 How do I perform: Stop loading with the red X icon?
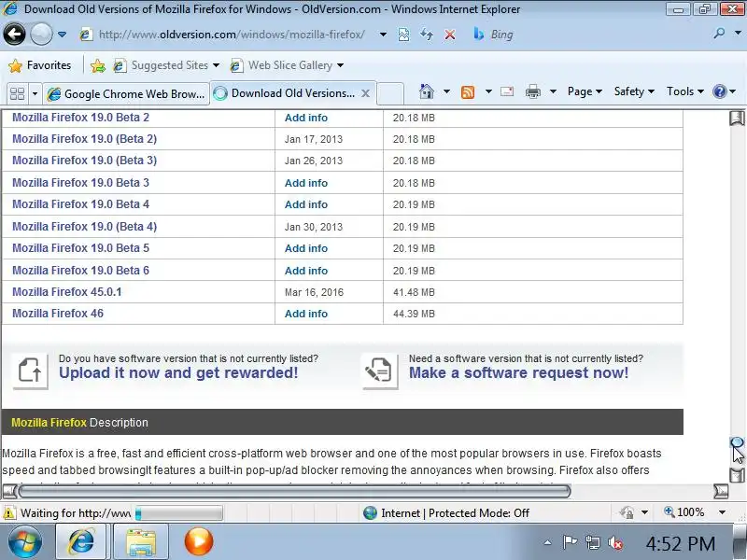(449, 35)
